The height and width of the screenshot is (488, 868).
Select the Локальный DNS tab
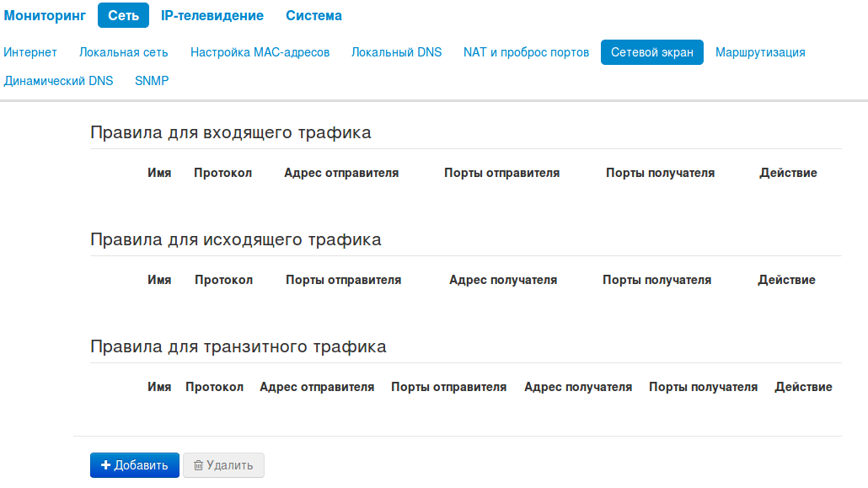396,52
